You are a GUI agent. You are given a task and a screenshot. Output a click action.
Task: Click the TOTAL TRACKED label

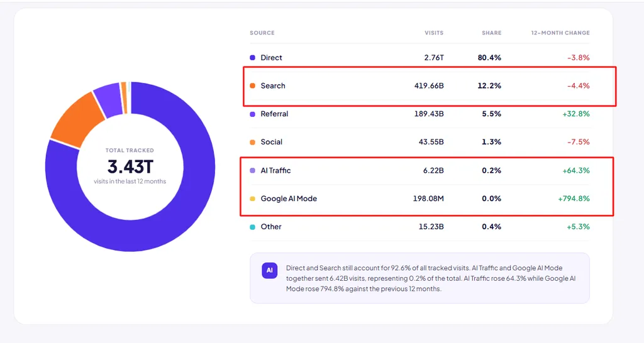tap(130, 151)
